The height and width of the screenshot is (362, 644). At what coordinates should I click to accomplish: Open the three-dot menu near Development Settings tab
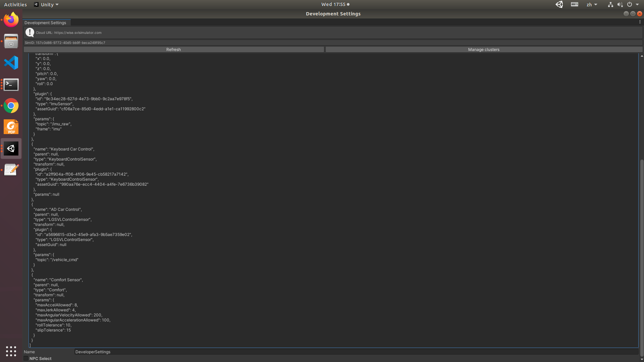(640, 22)
